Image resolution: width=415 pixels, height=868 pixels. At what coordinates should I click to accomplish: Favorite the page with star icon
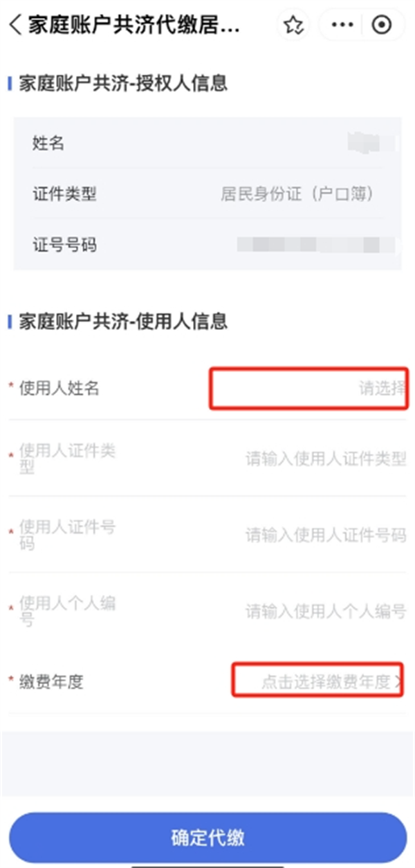coord(294,26)
